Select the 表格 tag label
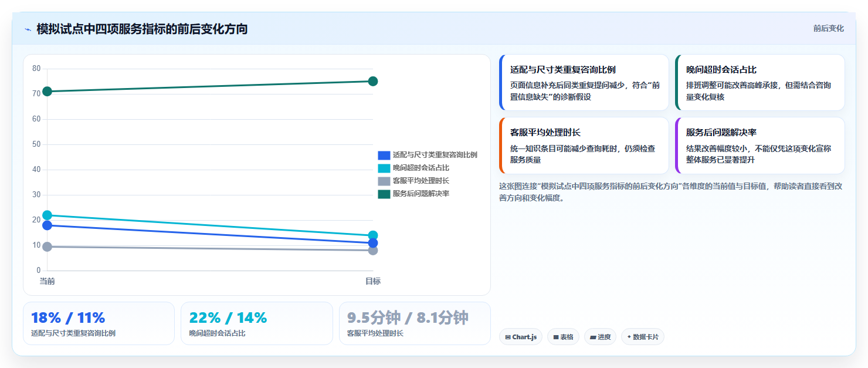The image size is (868, 368). [x=567, y=337]
